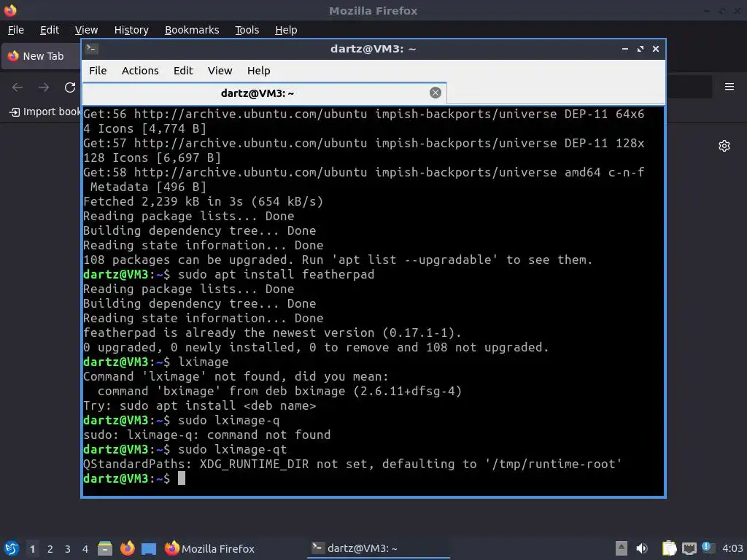Image resolution: width=747 pixels, height=560 pixels.
Task: Open the terminal's View menu
Action: tap(220, 71)
